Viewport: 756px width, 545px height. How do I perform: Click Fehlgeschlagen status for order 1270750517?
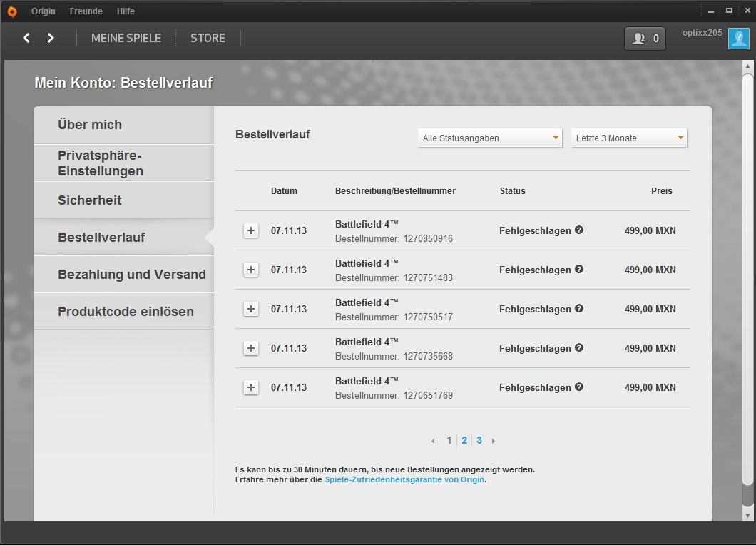[535, 309]
